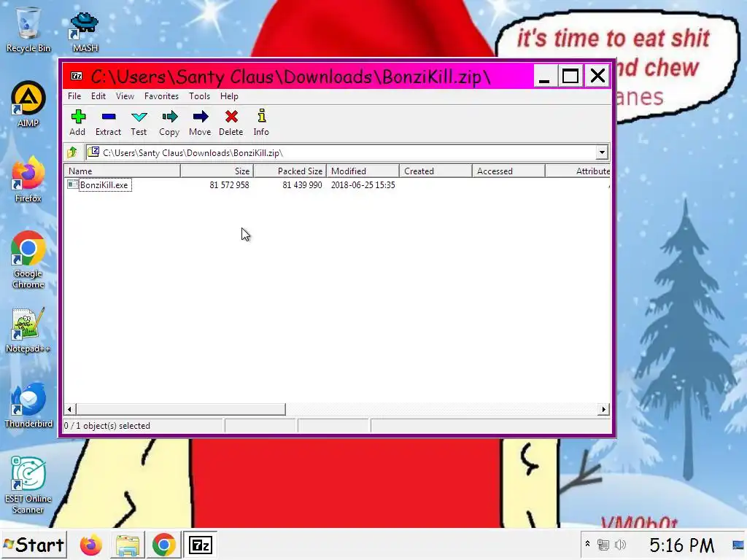
Task: Click the show desktop icon by the clock
Action: (x=738, y=545)
